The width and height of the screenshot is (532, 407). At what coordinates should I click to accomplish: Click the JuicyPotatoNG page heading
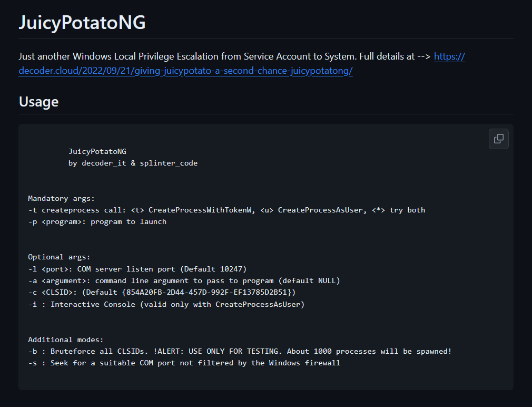coord(82,22)
